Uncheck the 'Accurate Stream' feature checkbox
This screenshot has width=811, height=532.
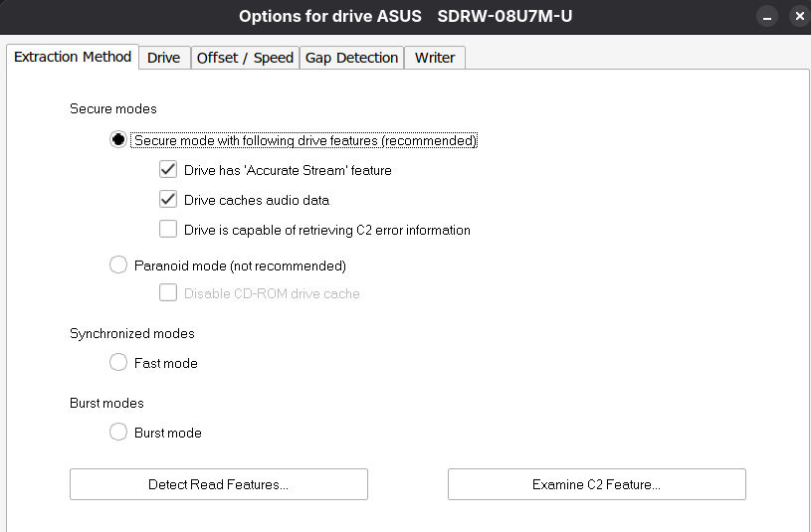pos(168,170)
